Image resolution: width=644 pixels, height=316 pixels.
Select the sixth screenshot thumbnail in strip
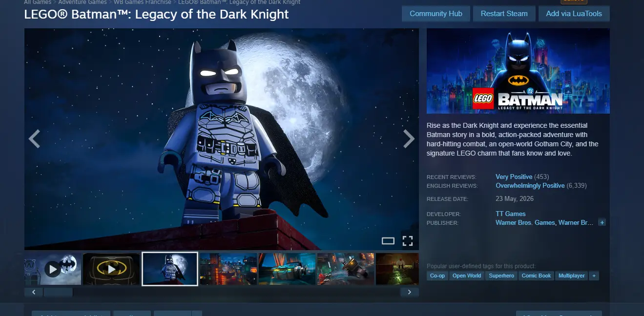click(346, 269)
